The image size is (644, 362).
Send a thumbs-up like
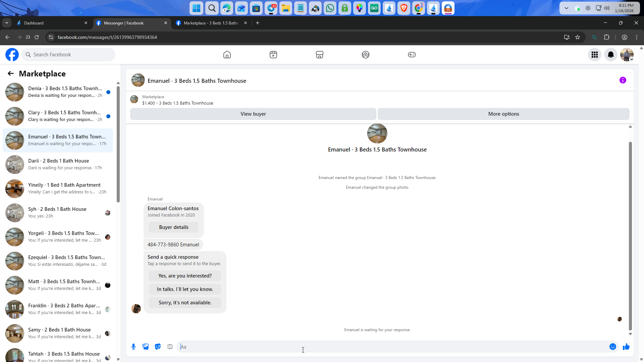(626, 347)
